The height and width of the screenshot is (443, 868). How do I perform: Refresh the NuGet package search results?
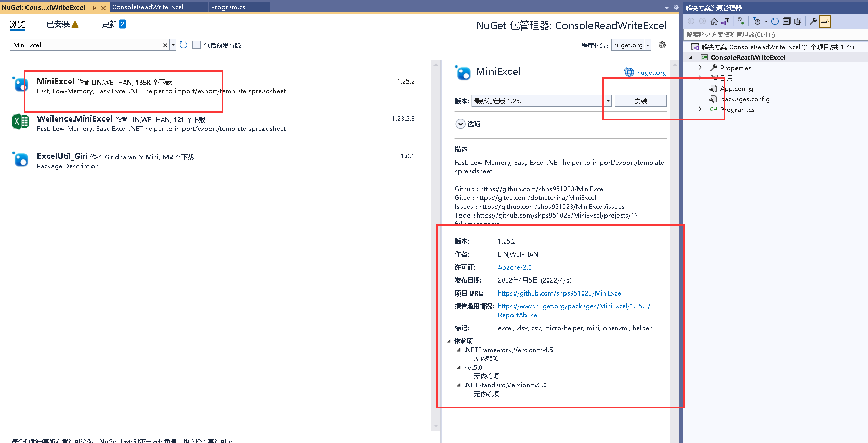tap(183, 45)
